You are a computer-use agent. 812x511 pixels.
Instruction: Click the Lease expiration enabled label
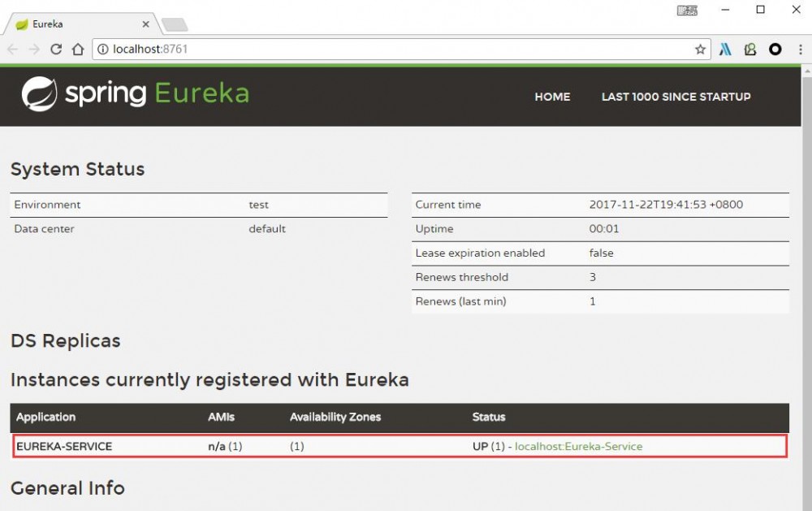coord(480,253)
